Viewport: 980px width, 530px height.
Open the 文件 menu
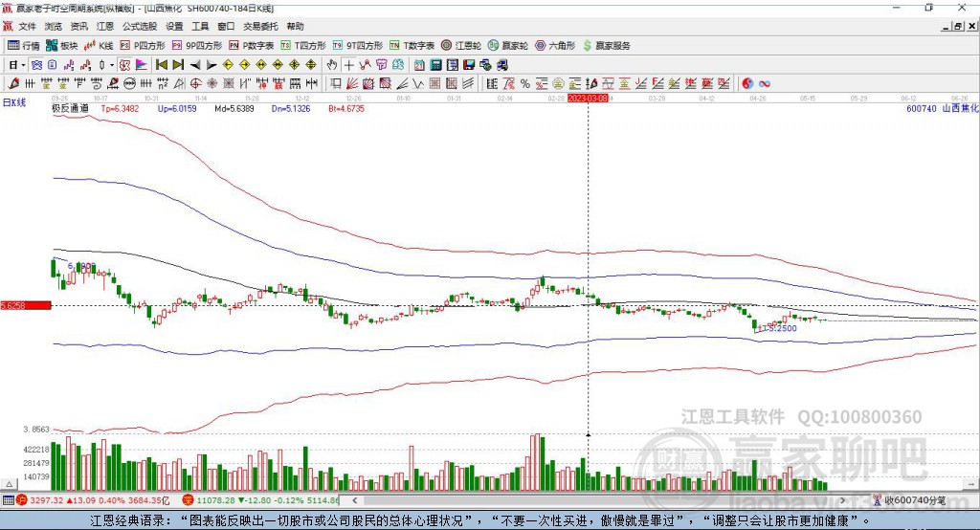click(x=27, y=27)
